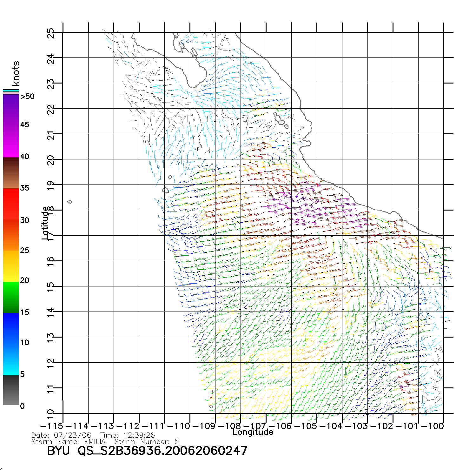
Task: Click the magenta 40-45 knots legend band
Action: [x=11, y=141]
